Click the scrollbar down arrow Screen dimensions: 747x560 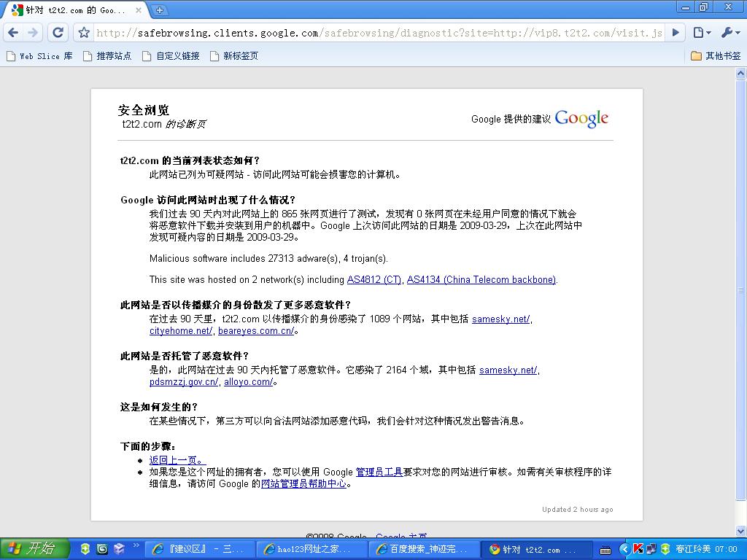[x=740, y=531]
